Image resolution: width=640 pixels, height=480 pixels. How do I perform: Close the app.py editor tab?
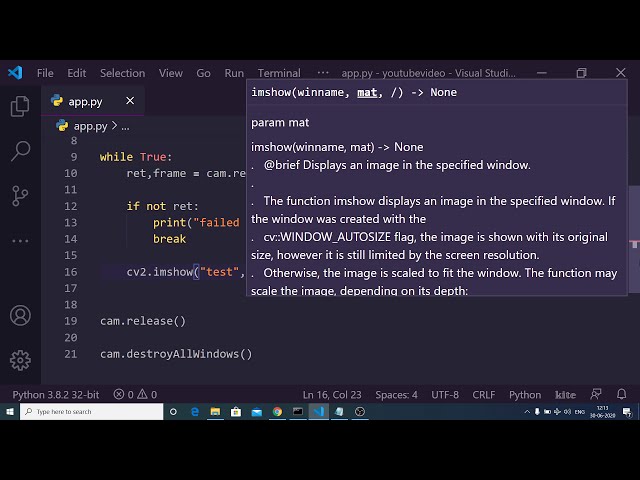[130, 101]
